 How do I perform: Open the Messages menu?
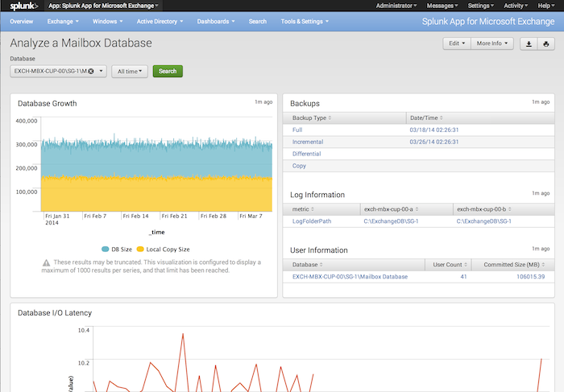pyautogui.click(x=442, y=6)
